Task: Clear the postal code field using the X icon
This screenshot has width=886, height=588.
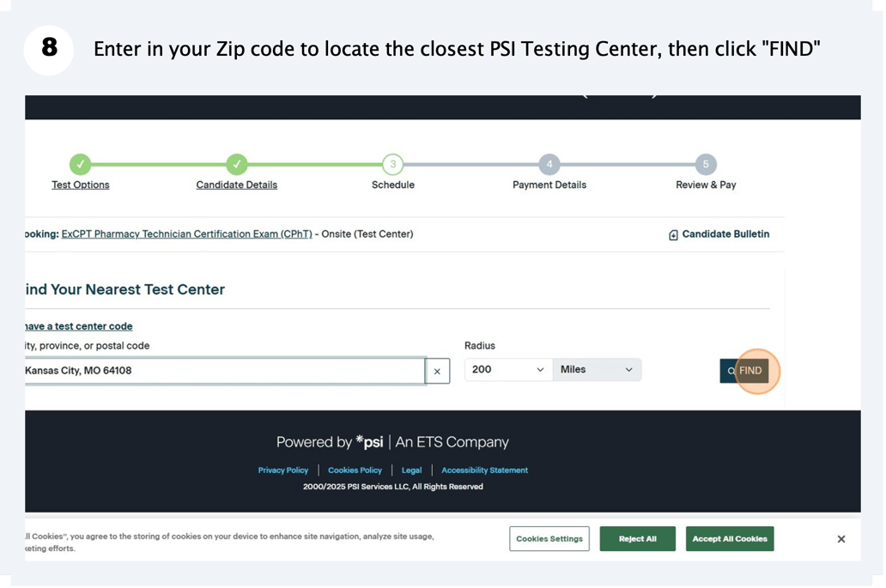Action: [x=437, y=371]
